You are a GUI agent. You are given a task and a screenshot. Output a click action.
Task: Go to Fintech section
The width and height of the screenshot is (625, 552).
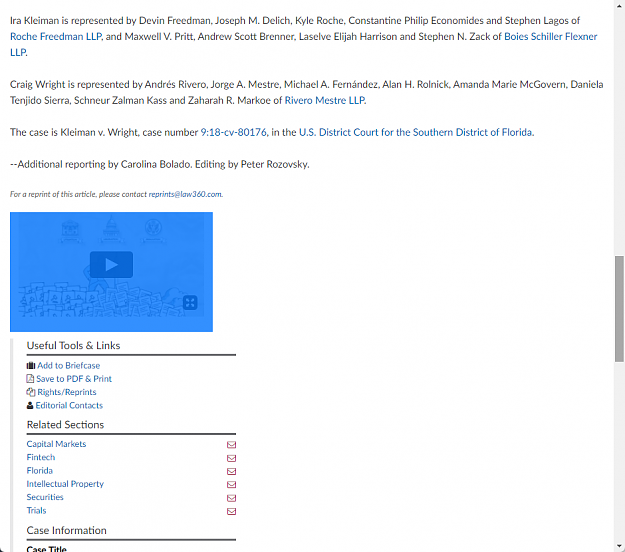coord(41,457)
